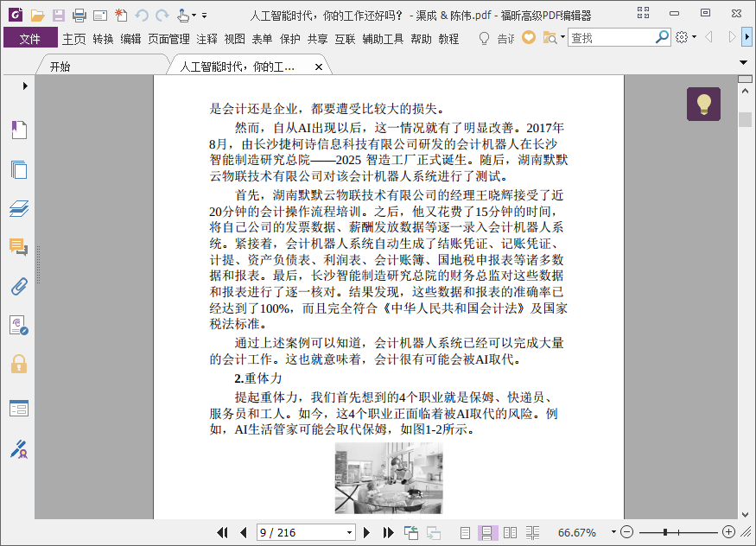The width and height of the screenshot is (756, 546).
Task: Select facing pages view mode
Action: click(510, 532)
